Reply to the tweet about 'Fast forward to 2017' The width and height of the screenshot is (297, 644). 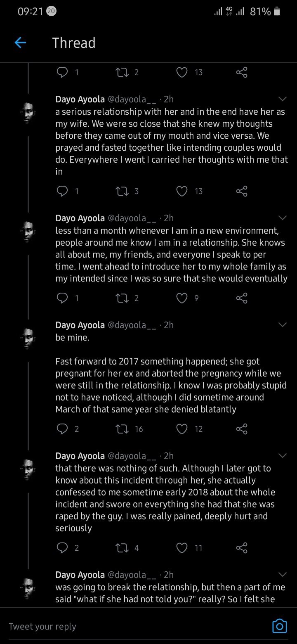(62, 429)
